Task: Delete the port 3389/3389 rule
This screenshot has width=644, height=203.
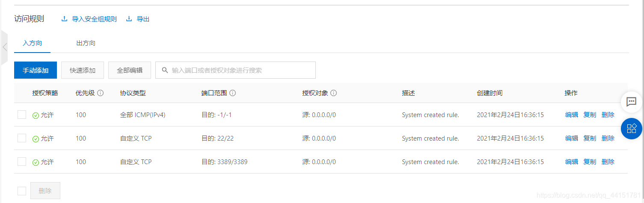Action: (x=608, y=162)
